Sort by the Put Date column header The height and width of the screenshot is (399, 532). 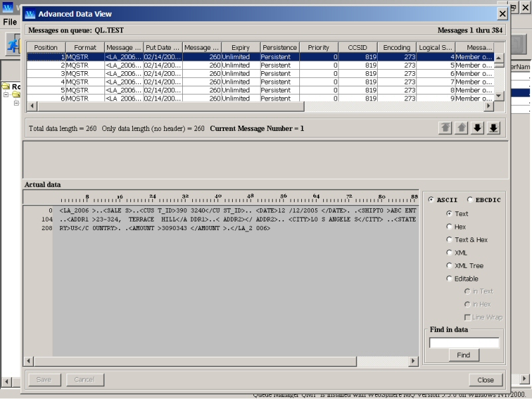(163, 47)
